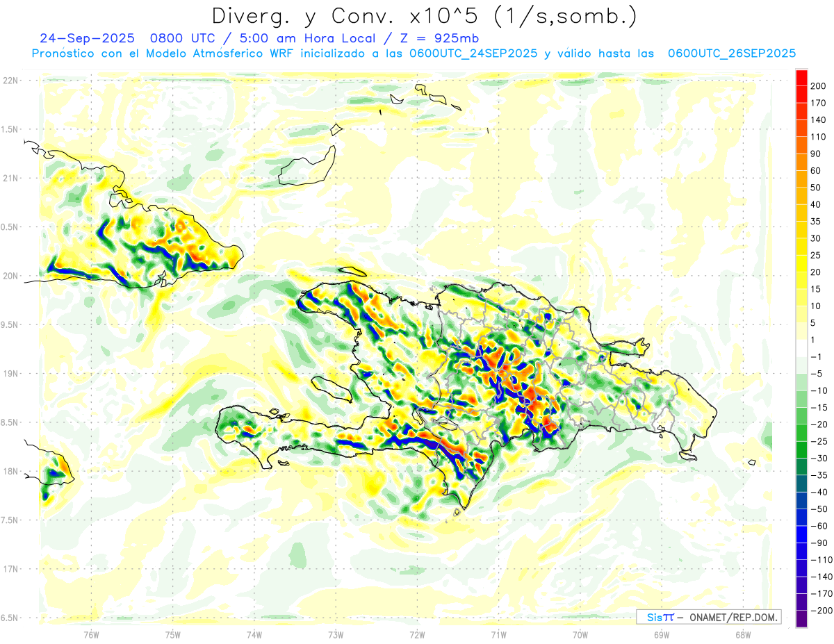Click latitude label '6.5N'

[x=9, y=618]
